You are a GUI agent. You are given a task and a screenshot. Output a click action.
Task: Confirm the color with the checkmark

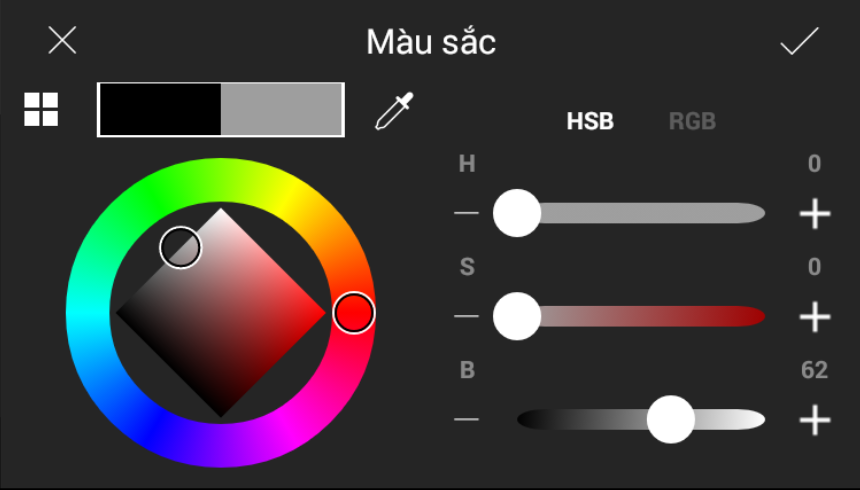pos(799,41)
